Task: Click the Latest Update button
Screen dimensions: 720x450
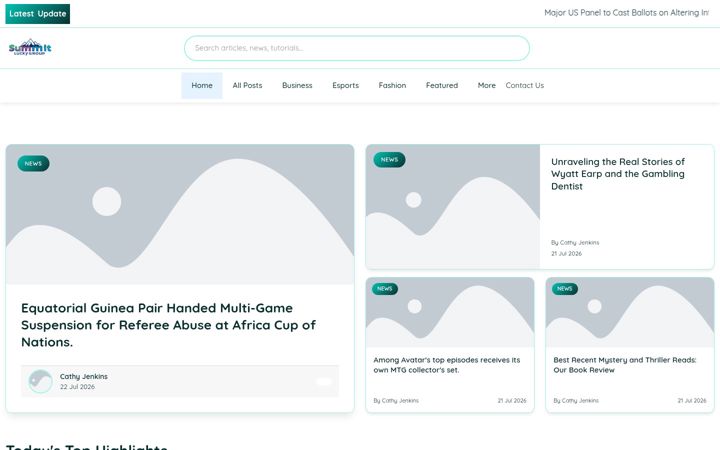Action: pyautogui.click(x=38, y=14)
